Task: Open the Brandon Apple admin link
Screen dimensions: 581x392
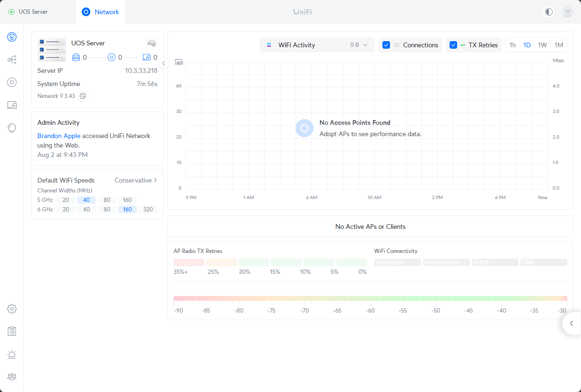Action: [59, 136]
